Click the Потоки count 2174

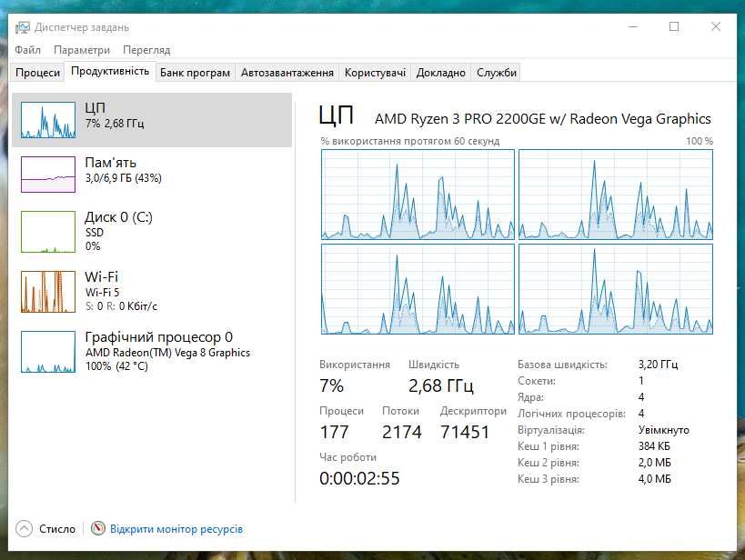(401, 432)
